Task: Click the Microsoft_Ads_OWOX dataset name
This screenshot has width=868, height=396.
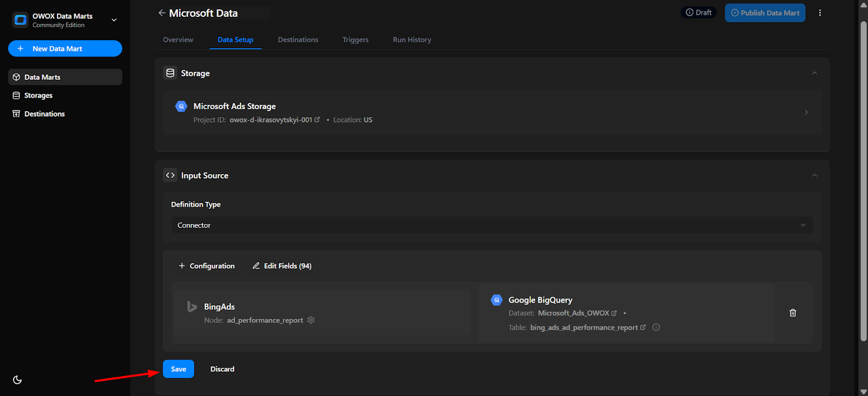Action: 573,313
